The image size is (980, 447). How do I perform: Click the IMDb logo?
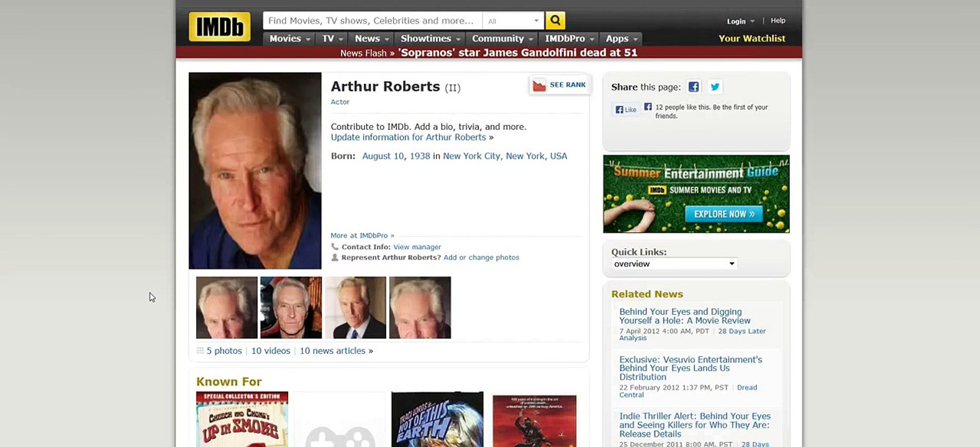[219, 27]
